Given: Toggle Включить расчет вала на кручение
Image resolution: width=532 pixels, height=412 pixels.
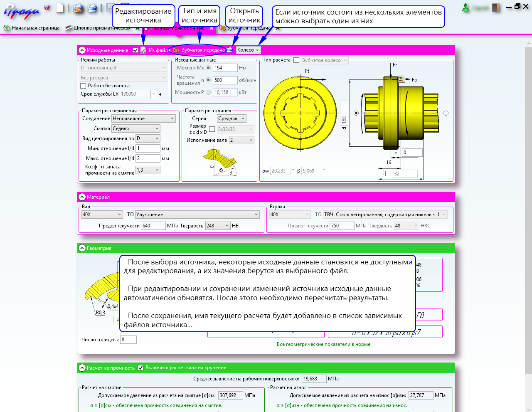Looking at the screenshot, I should click(140, 368).
